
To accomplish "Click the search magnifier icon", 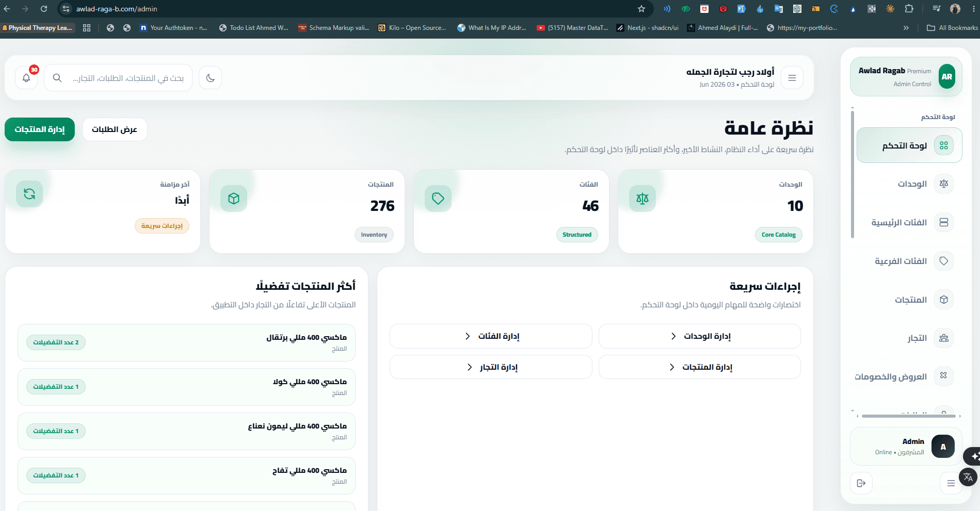I will tap(57, 78).
